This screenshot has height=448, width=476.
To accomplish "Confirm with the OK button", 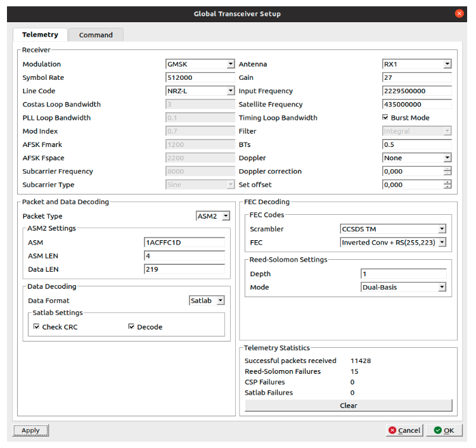I will (x=444, y=430).
